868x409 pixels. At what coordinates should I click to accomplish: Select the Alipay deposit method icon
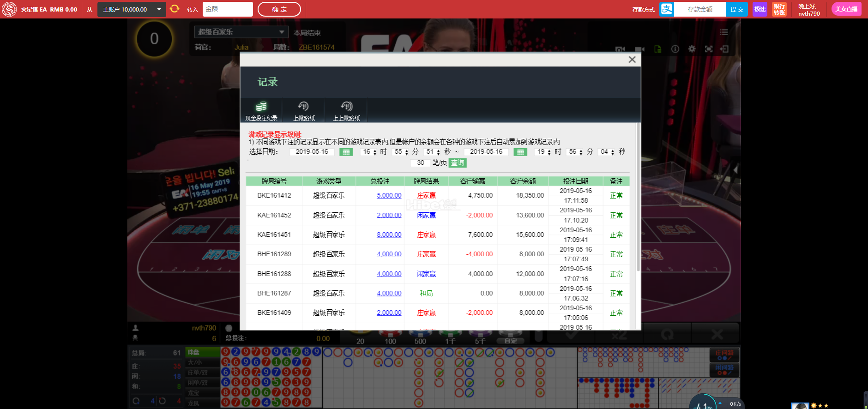coord(666,9)
